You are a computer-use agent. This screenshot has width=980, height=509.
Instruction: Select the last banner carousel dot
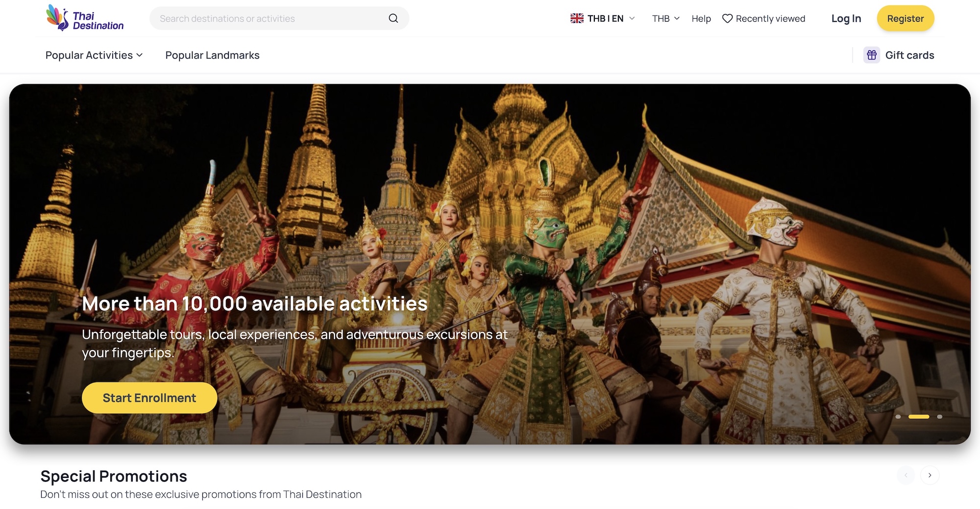[939, 417]
